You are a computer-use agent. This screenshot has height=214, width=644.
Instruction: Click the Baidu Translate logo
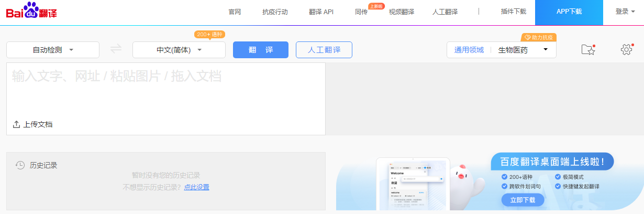(x=31, y=11)
